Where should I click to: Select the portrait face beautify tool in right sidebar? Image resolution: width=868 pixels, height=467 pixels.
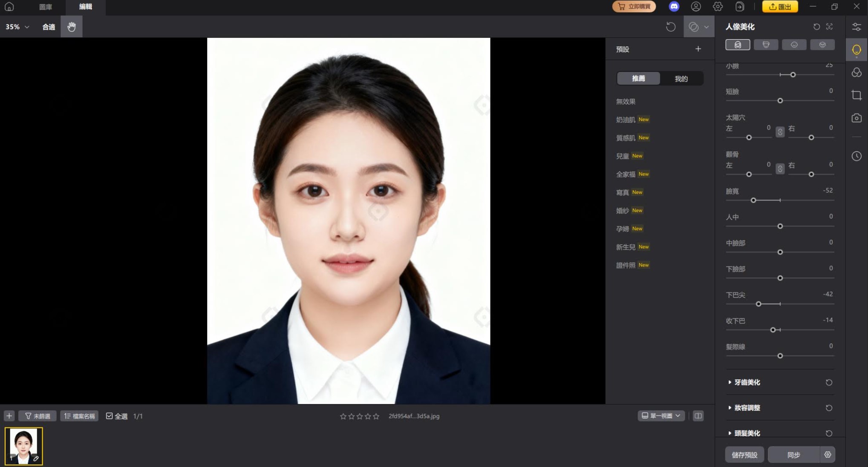[x=856, y=49]
